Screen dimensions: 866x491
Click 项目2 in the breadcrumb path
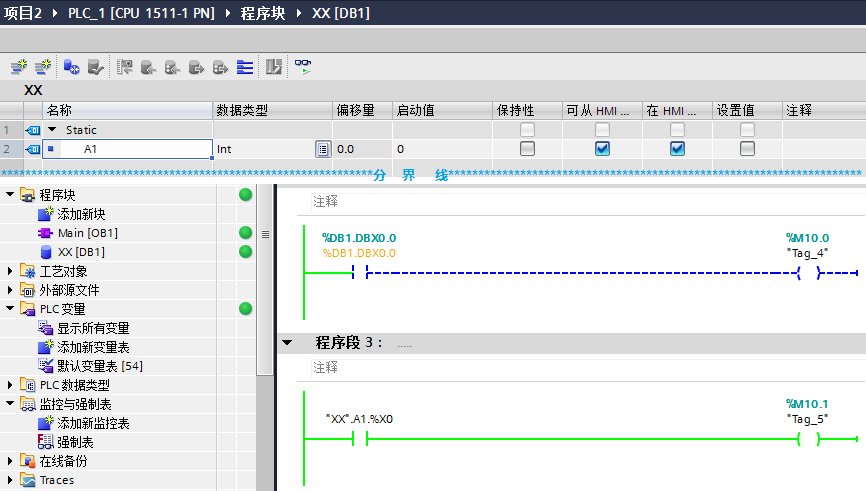click(x=23, y=13)
